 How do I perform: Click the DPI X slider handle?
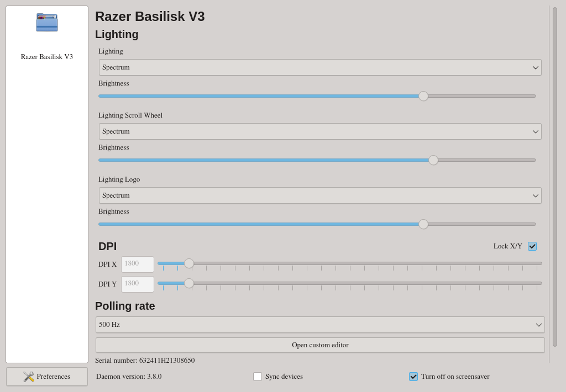pos(189,263)
